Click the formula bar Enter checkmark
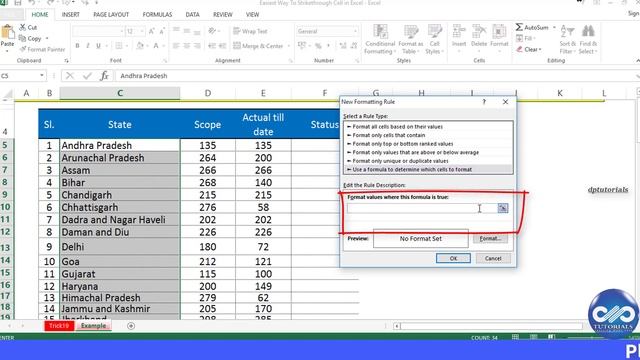This screenshot has height=360, width=640. click(x=87, y=76)
